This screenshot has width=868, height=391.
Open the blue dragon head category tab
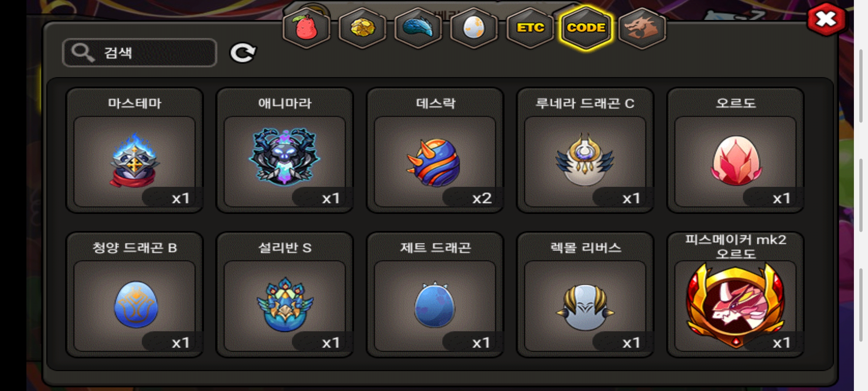click(418, 28)
